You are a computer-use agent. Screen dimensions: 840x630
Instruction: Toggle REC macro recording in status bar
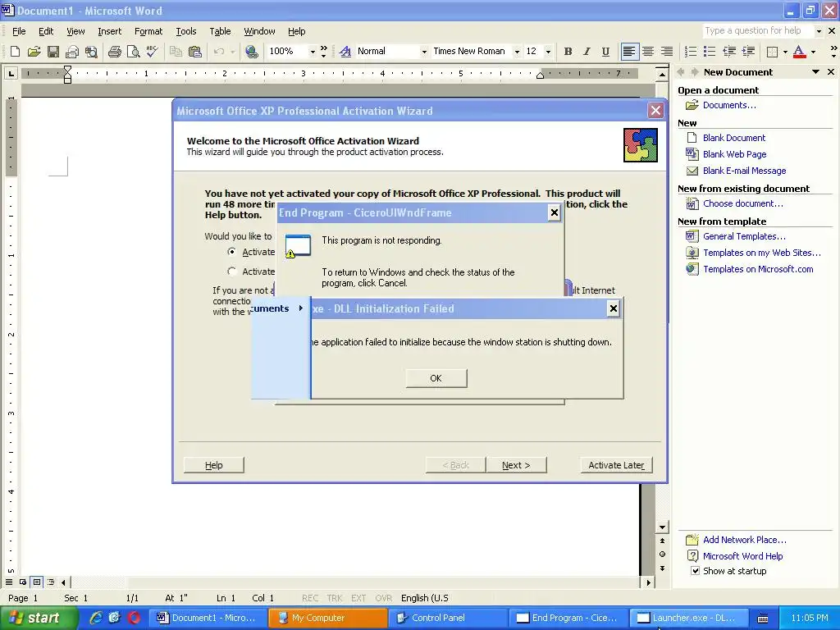pyautogui.click(x=310, y=598)
